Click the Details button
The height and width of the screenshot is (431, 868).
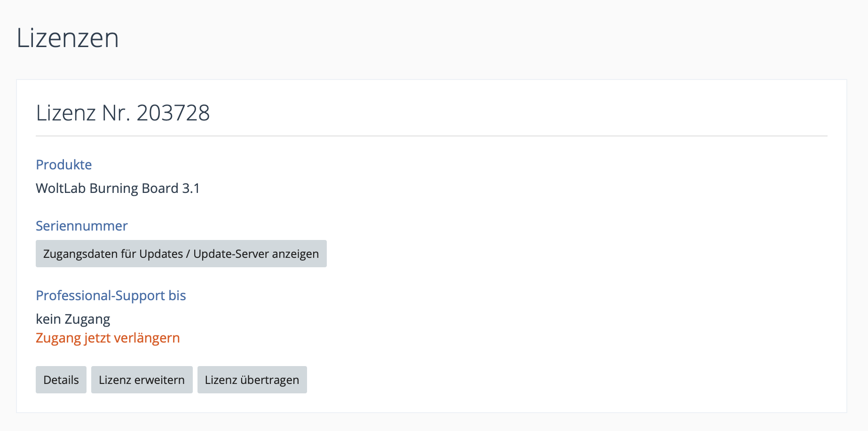coord(61,380)
